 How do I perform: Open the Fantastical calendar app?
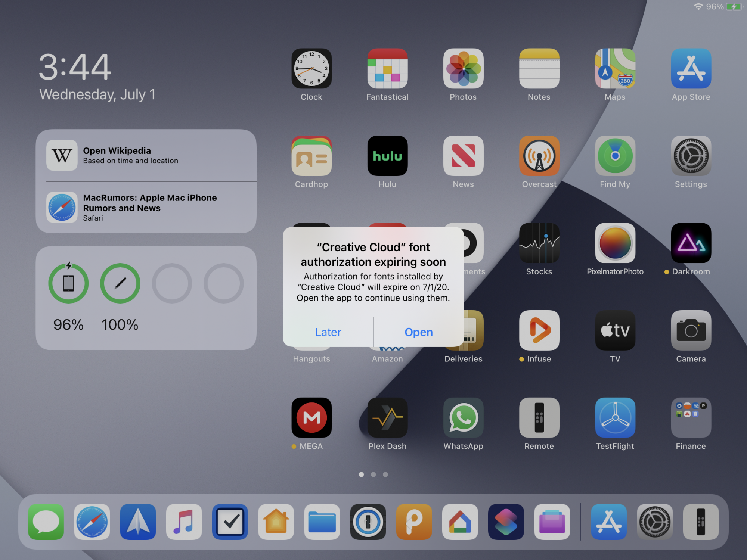tap(387, 69)
